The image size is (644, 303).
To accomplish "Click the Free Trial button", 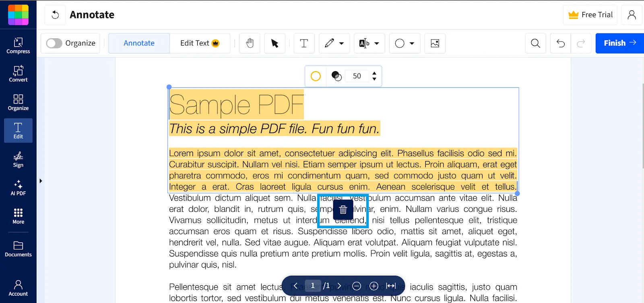I will (x=590, y=15).
